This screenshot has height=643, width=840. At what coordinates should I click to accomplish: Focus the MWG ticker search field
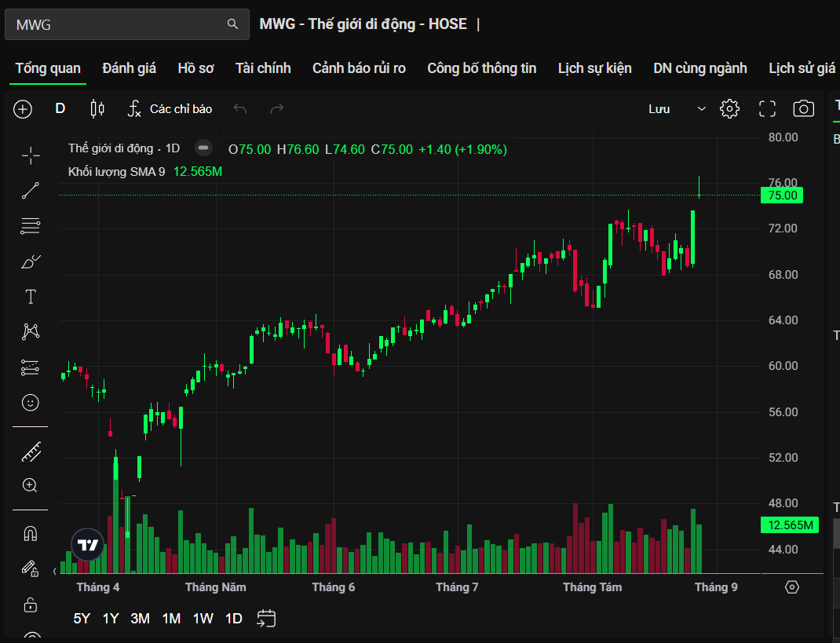[127, 24]
